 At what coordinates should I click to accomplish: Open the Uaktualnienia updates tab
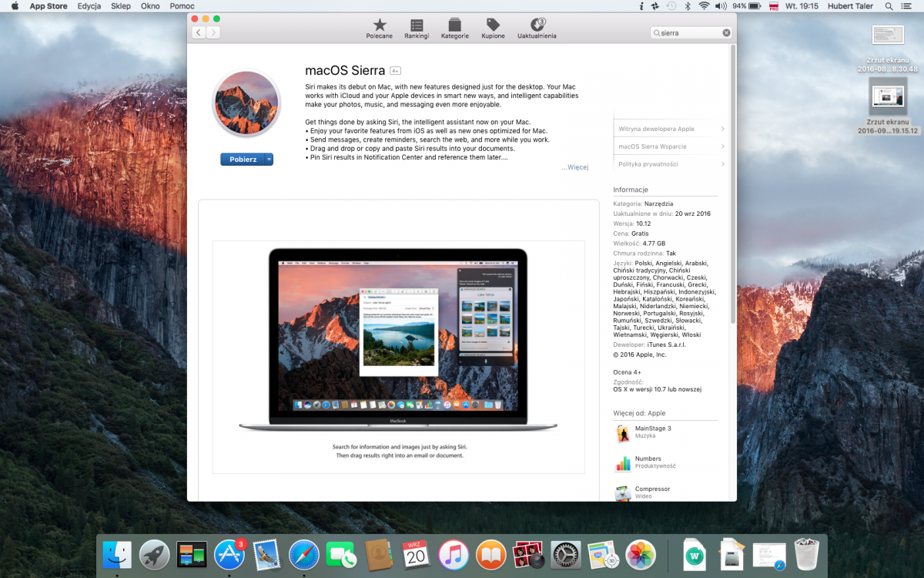pyautogui.click(x=537, y=29)
